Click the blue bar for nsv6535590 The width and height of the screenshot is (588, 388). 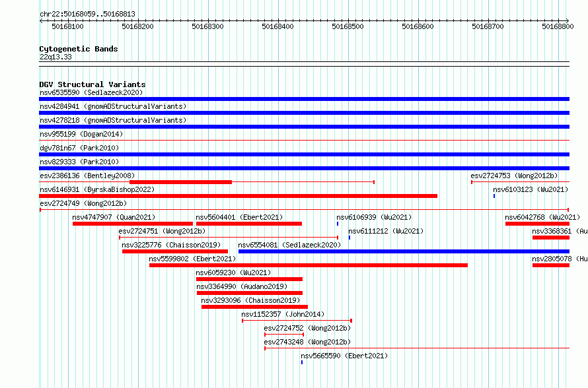click(304, 99)
